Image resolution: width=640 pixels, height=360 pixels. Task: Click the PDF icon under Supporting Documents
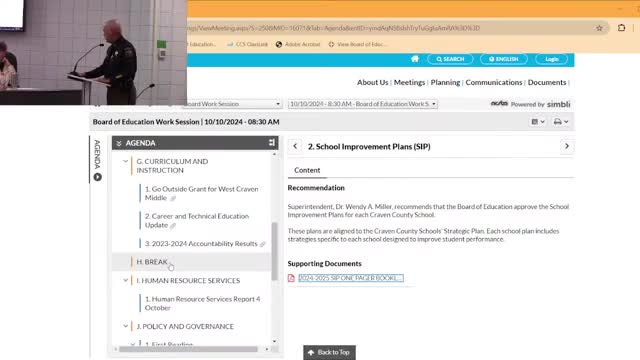coord(291,278)
